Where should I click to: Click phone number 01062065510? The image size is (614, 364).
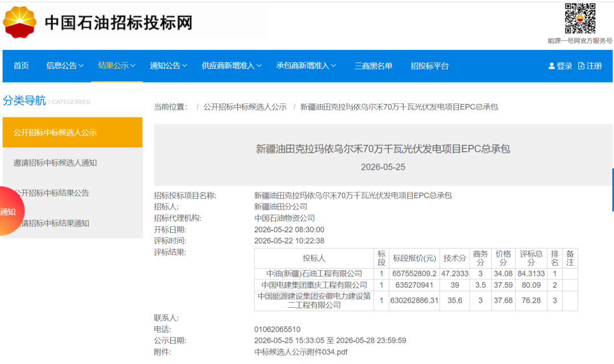point(277,329)
